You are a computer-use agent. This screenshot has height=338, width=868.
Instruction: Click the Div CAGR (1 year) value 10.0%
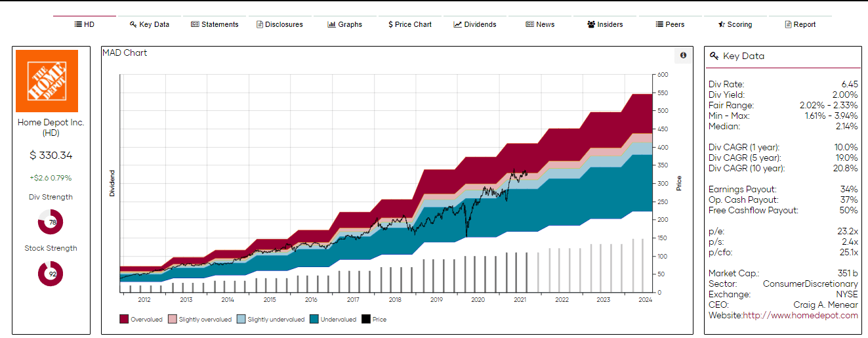846,147
